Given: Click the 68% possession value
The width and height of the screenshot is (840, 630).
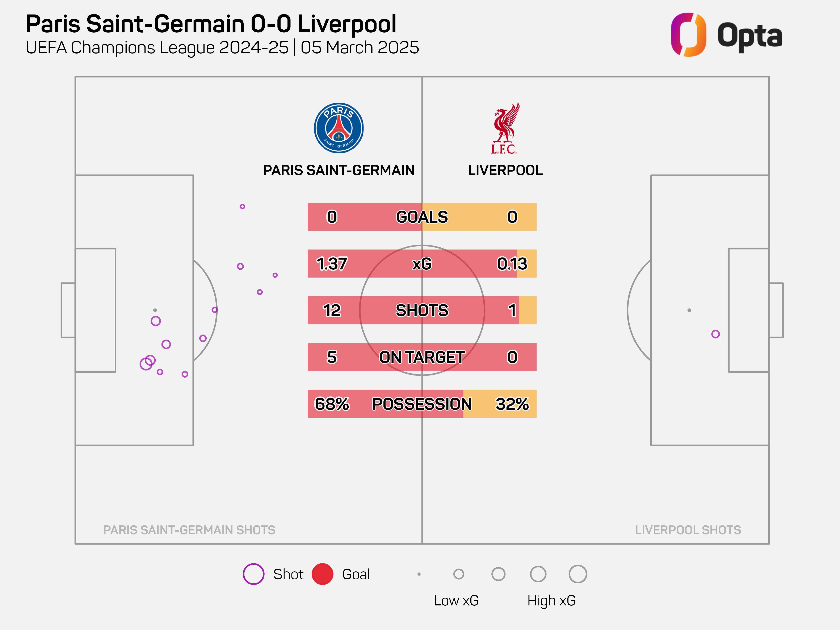Looking at the screenshot, I should point(332,404).
